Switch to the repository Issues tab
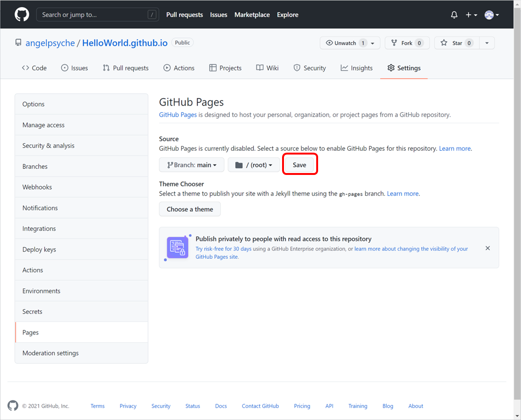Image resolution: width=521 pixels, height=420 pixels. coord(74,68)
